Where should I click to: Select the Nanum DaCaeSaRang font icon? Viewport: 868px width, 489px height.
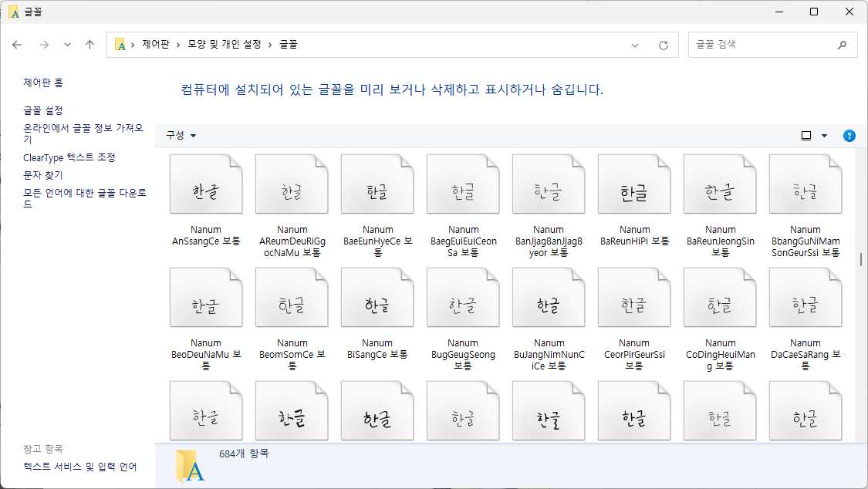pyautogui.click(x=806, y=297)
